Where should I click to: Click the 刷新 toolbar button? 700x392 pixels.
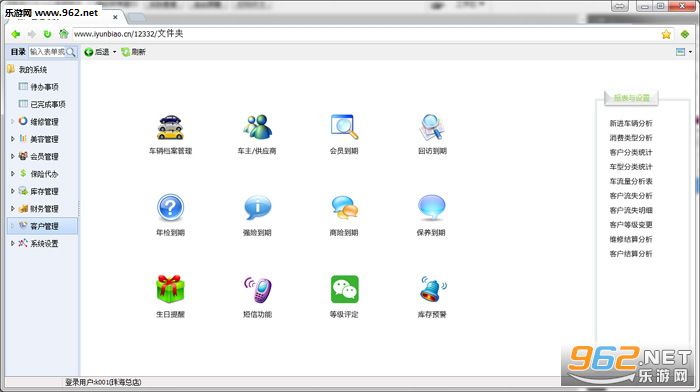[133, 52]
